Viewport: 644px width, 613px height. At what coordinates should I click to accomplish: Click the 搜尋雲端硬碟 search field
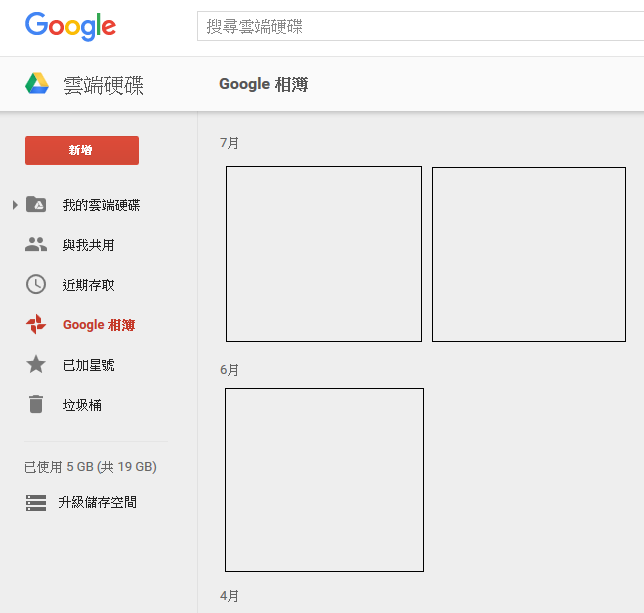(420, 26)
